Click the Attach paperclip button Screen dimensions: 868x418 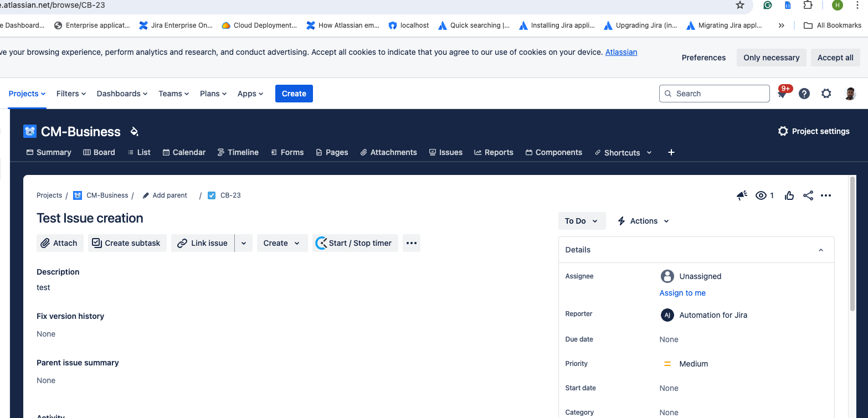[60, 243]
